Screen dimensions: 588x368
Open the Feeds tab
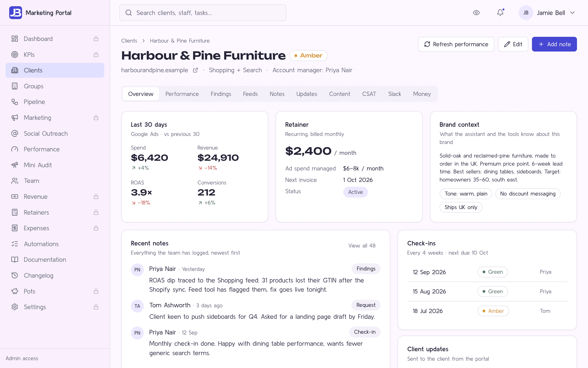[250, 94]
